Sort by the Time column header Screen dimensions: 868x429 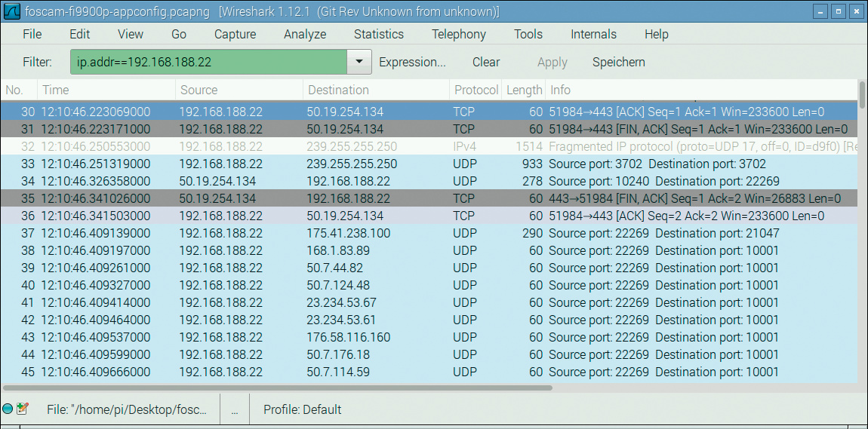point(106,90)
